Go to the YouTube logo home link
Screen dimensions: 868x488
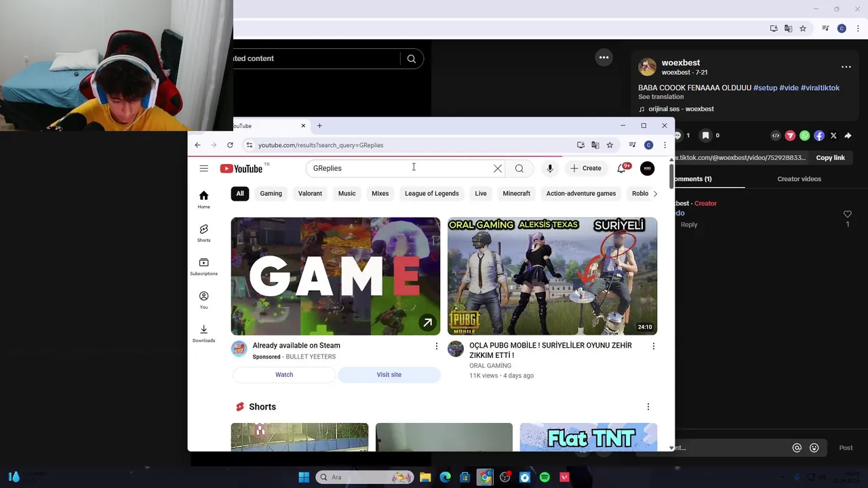click(x=241, y=169)
